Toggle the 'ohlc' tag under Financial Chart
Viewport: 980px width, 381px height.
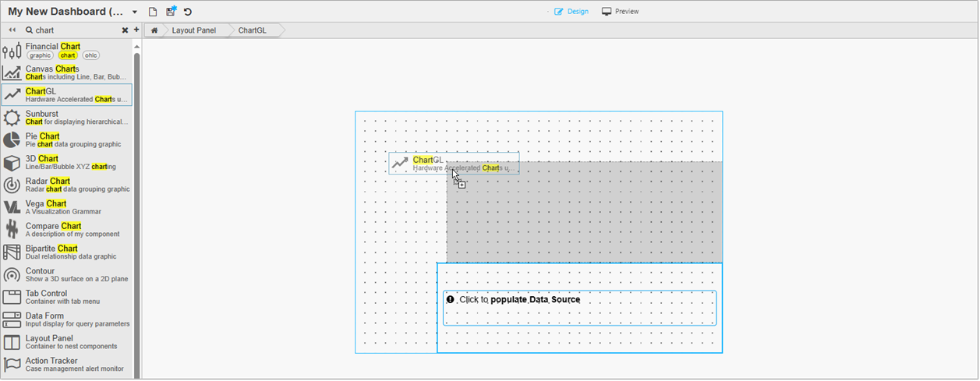pos(91,55)
